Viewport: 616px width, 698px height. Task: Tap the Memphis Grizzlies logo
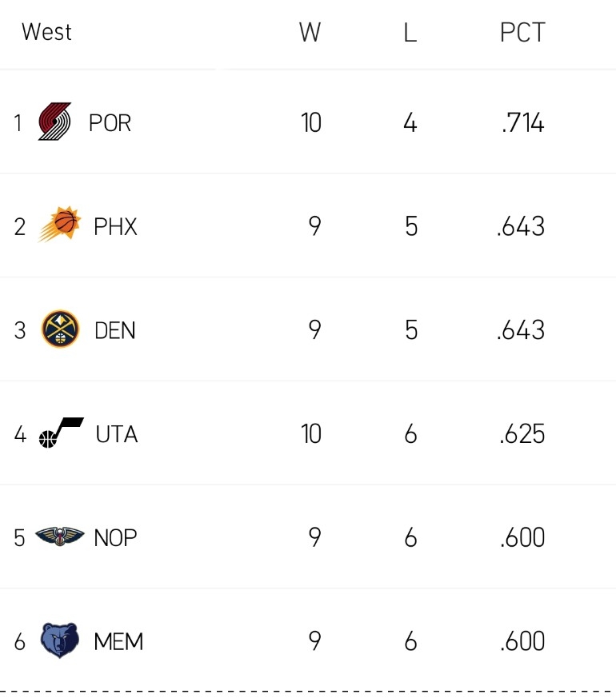click(x=60, y=640)
